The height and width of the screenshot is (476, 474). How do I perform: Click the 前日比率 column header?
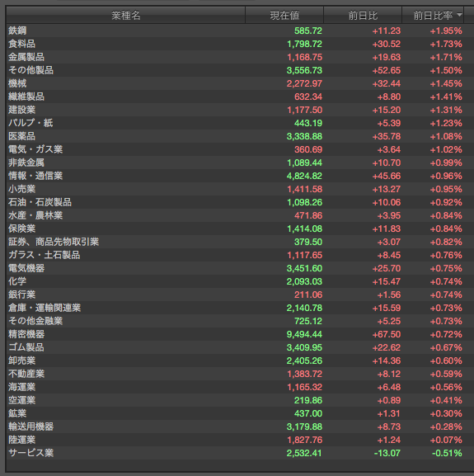click(x=433, y=15)
